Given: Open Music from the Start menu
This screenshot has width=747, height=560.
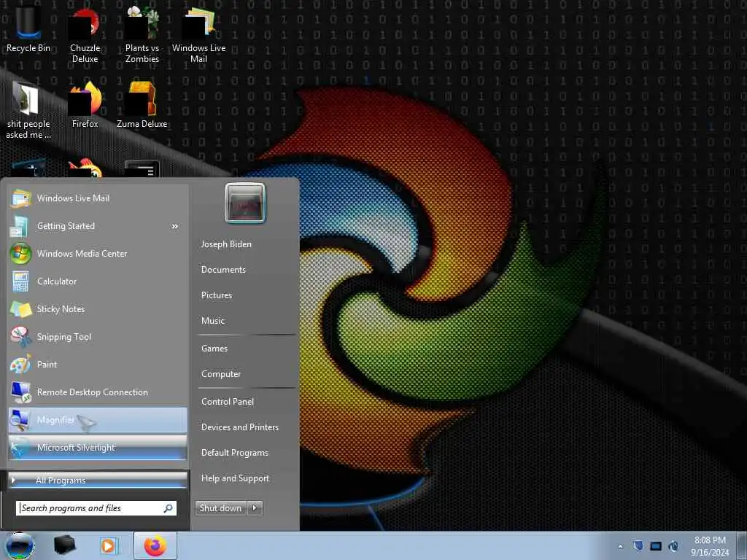Looking at the screenshot, I should [213, 321].
